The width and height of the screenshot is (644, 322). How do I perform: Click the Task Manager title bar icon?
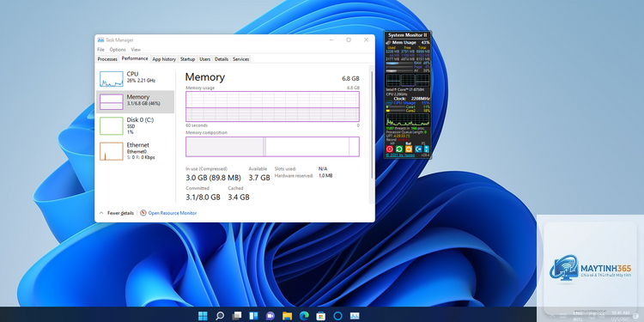click(x=100, y=39)
